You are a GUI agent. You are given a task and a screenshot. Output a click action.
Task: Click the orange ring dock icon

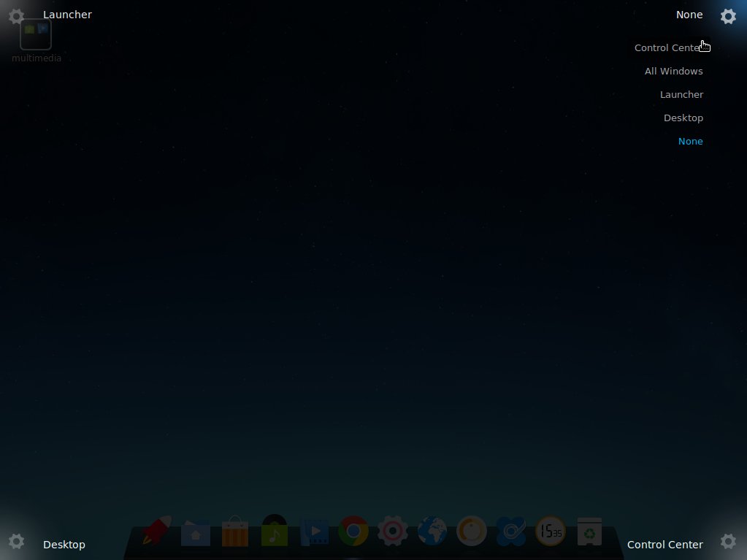coord(472,531)
